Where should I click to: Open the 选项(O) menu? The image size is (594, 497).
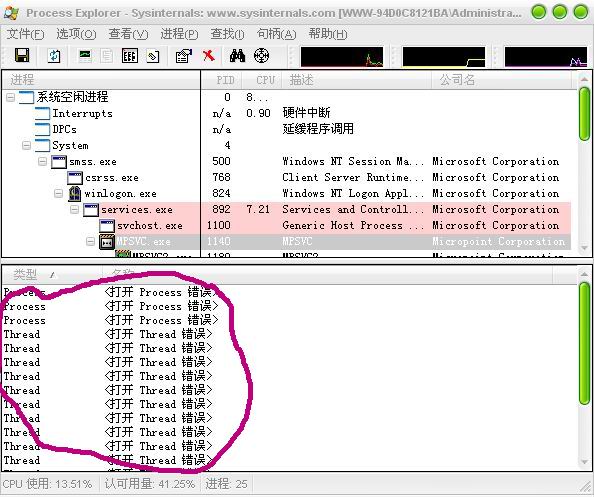pos(76,34)
